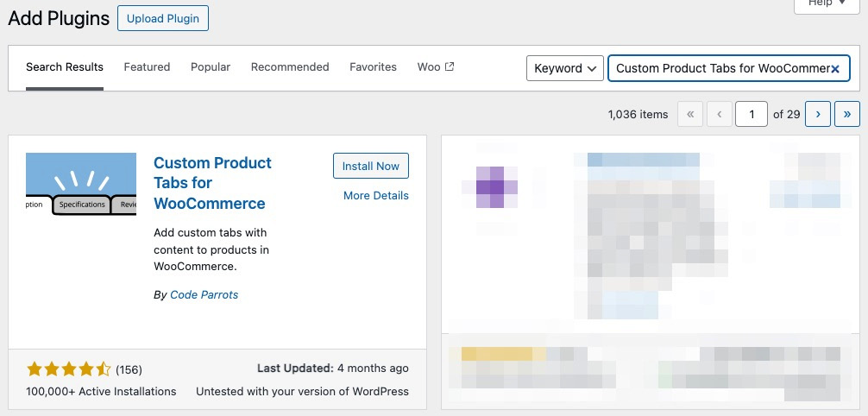The width and height of the screenshot is (868, 416).
Task: Click the Untested with your version text
Action: (302, 391)
